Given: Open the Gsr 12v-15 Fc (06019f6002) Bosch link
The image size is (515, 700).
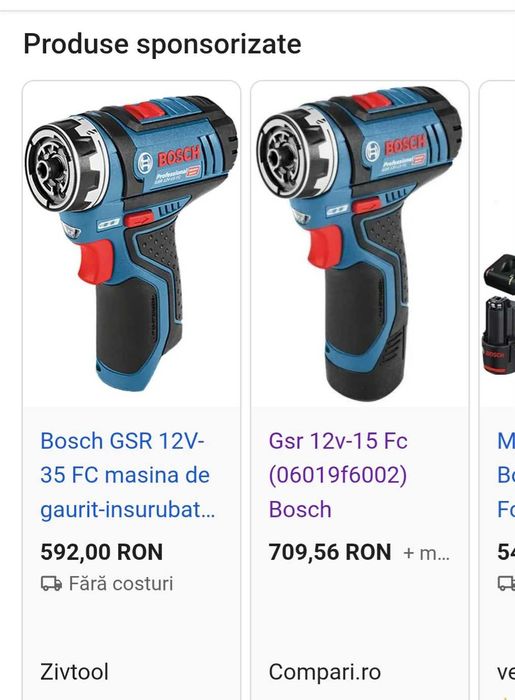Looking at the screenshot, I should [x=338, y=475].
